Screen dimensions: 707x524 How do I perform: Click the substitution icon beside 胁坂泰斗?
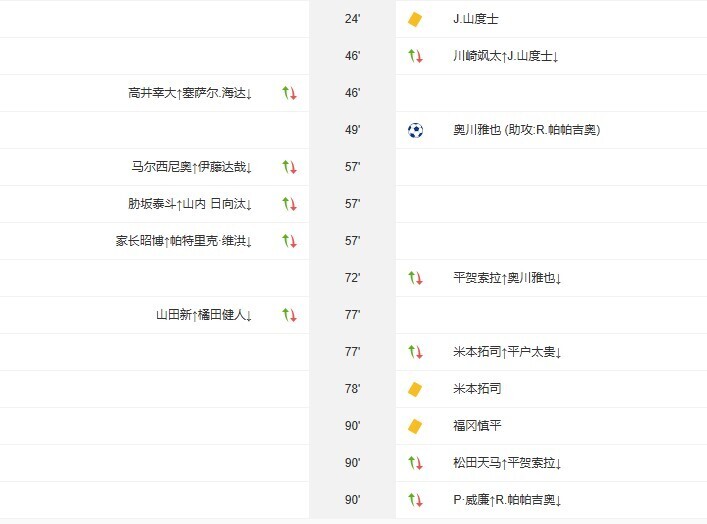(290, 204)
